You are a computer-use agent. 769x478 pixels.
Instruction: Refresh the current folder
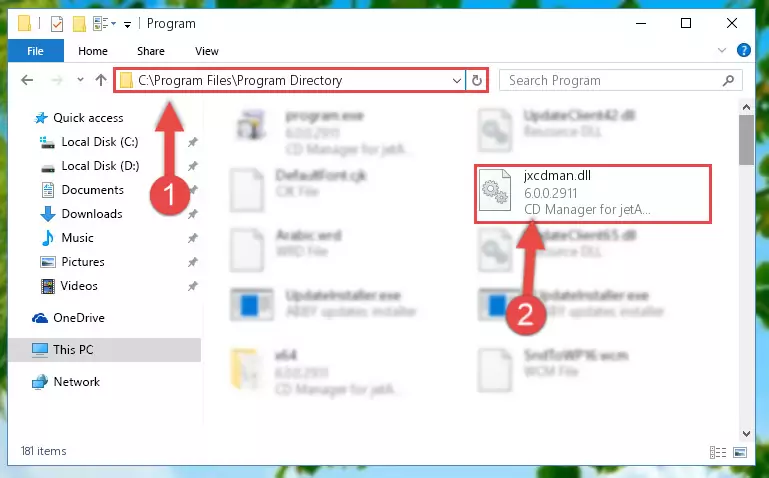click(477, 80)
